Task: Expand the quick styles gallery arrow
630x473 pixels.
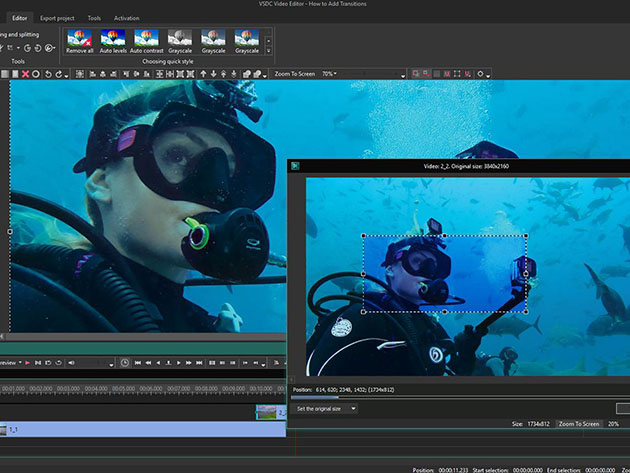Action: [270, 48]
